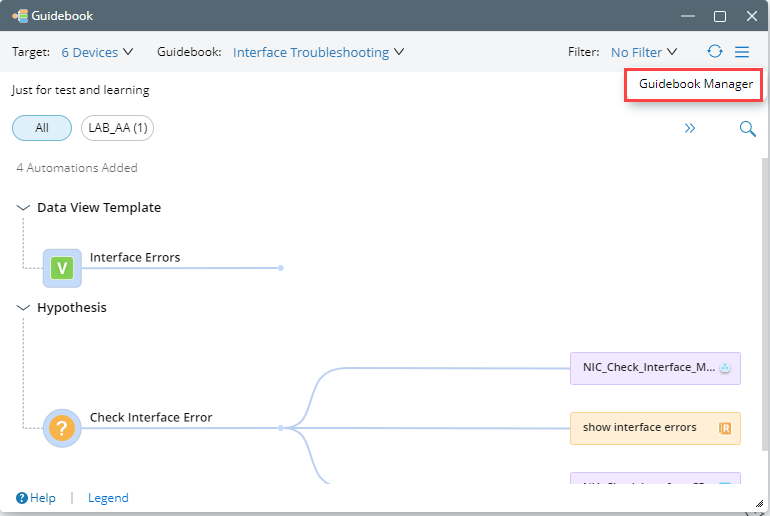Click the search magnifier icon
Viewport: 770px width, 516px height.
pyautogui.click(x=747, y=128)
